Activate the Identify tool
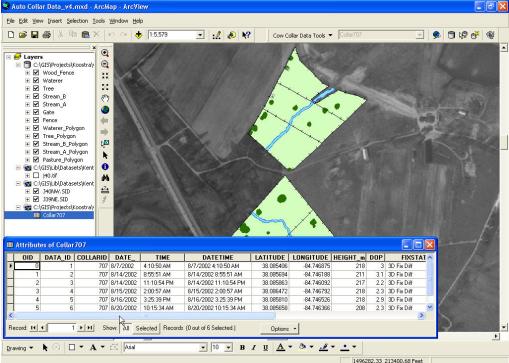Image resolution: width=509 pixels, height=363 pixels. point(105,167)
